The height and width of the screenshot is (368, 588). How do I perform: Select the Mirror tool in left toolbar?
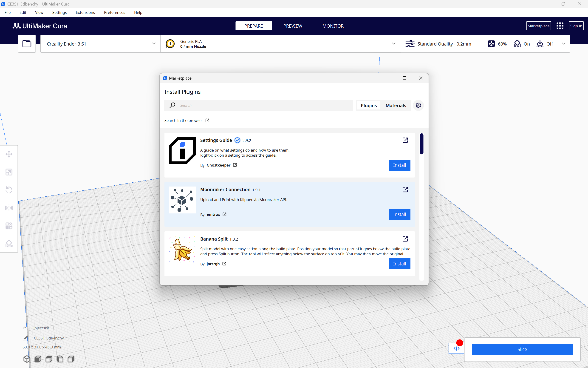pos(9,208)
